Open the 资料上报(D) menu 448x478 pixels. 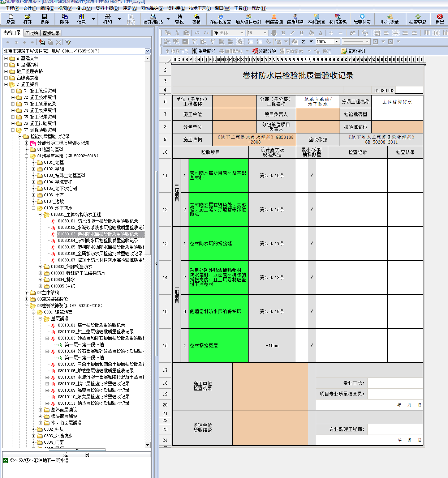107,8
